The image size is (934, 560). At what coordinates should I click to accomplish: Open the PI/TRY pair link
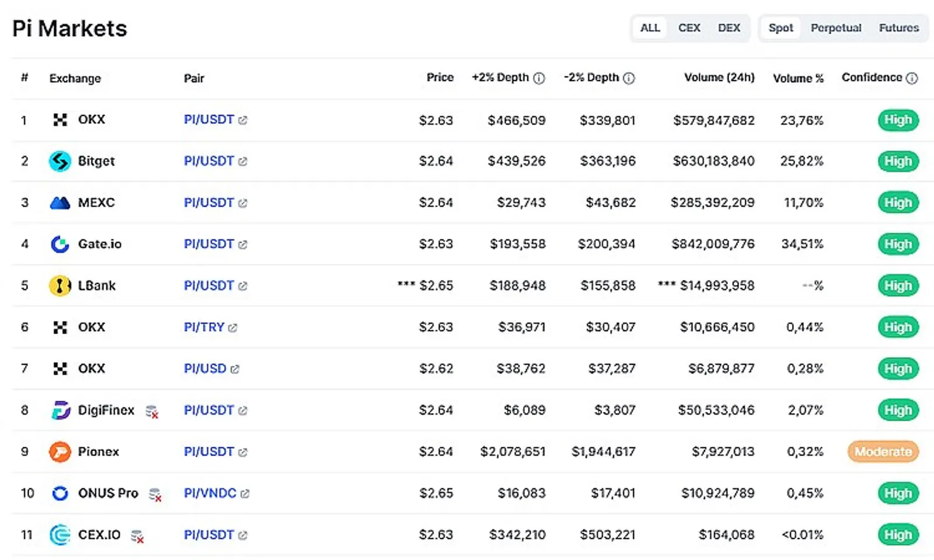coord(204,327)
